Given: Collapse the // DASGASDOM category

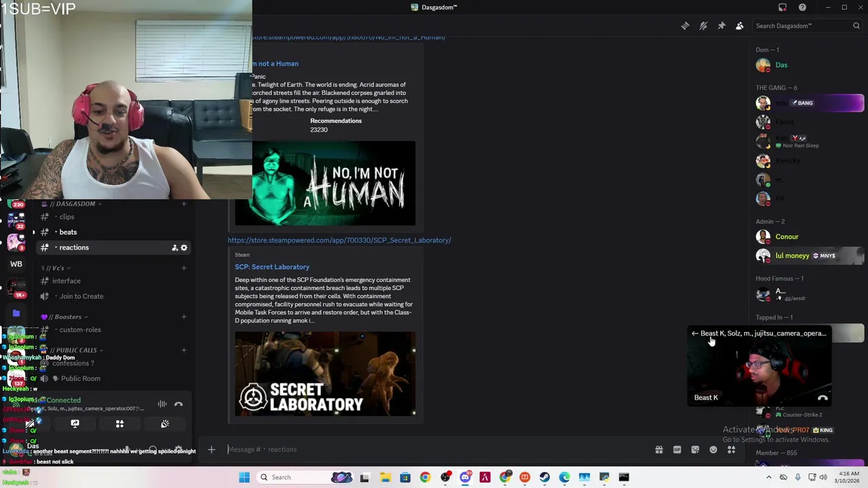Looking at the screenshot, I should click(x=71, y=204).
